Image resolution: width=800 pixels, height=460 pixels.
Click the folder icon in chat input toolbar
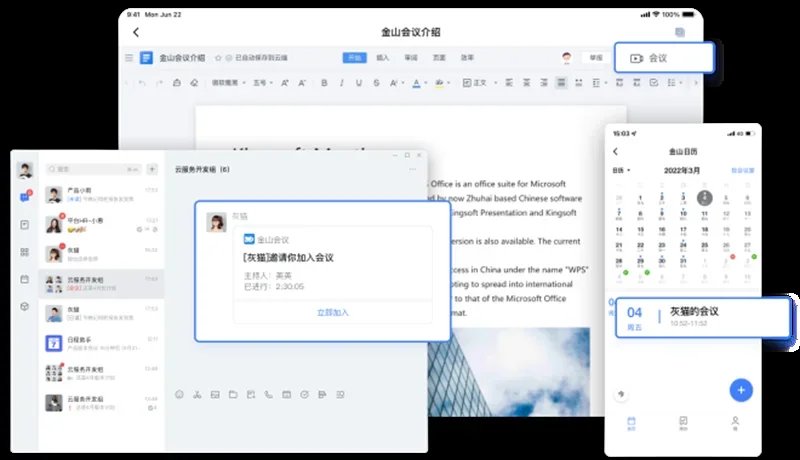tap(233, 394)
